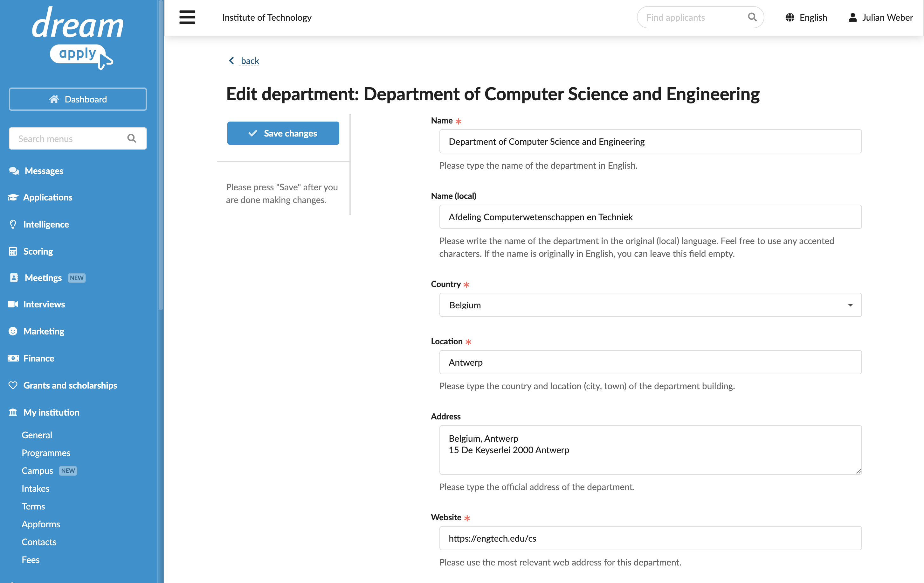
Task: Open the Meetings menu
Action: click(43, 278)
